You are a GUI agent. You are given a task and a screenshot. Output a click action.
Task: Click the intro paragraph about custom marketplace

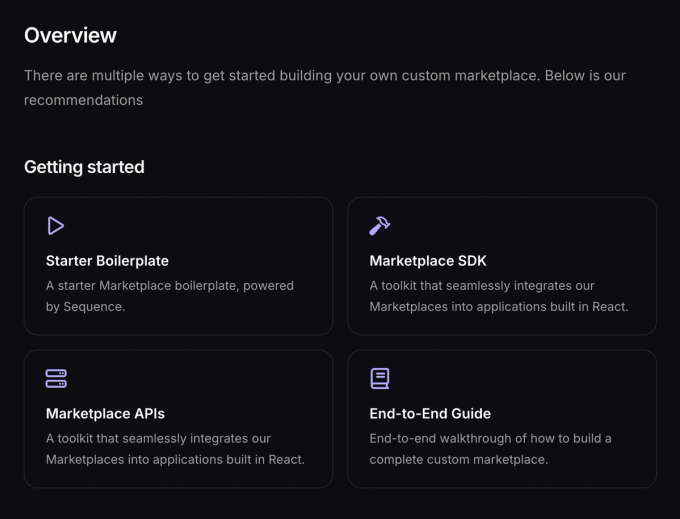[325, 88]
